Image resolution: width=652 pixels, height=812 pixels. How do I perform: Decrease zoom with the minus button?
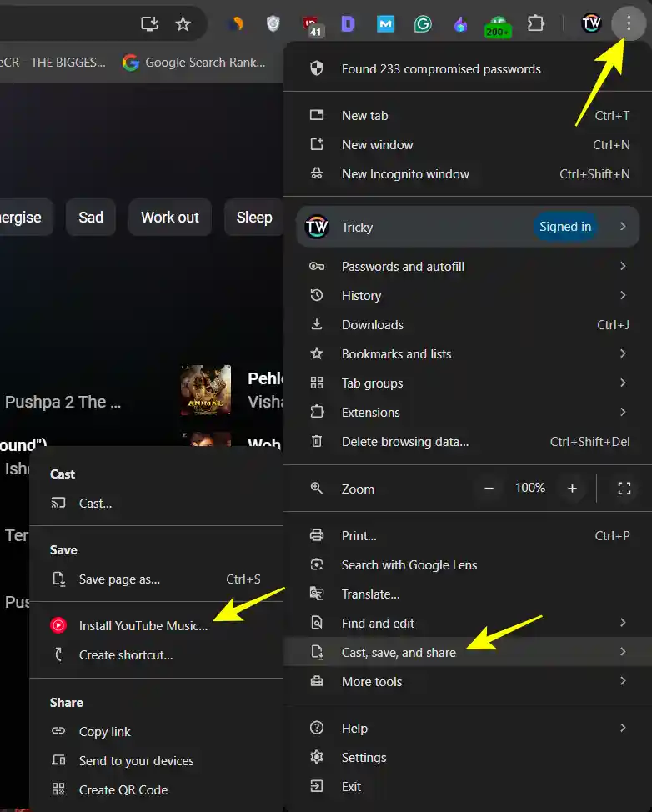[489, 488]
